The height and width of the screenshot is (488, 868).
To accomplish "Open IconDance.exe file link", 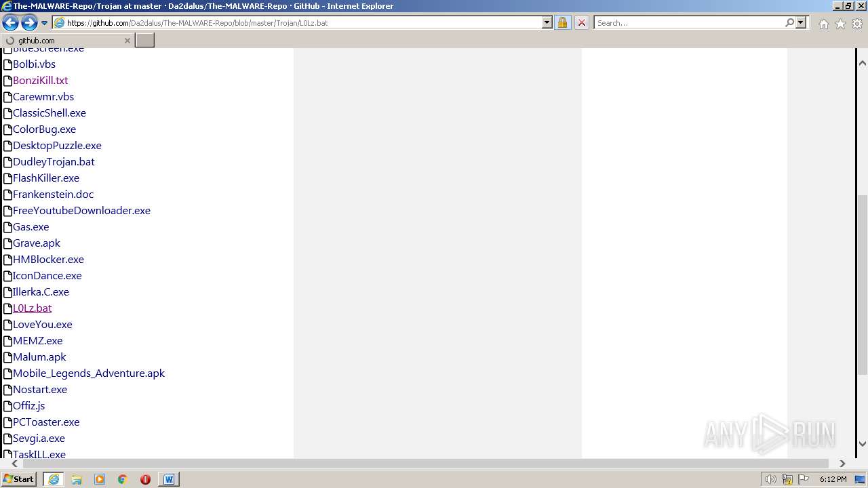I will 47,276.
